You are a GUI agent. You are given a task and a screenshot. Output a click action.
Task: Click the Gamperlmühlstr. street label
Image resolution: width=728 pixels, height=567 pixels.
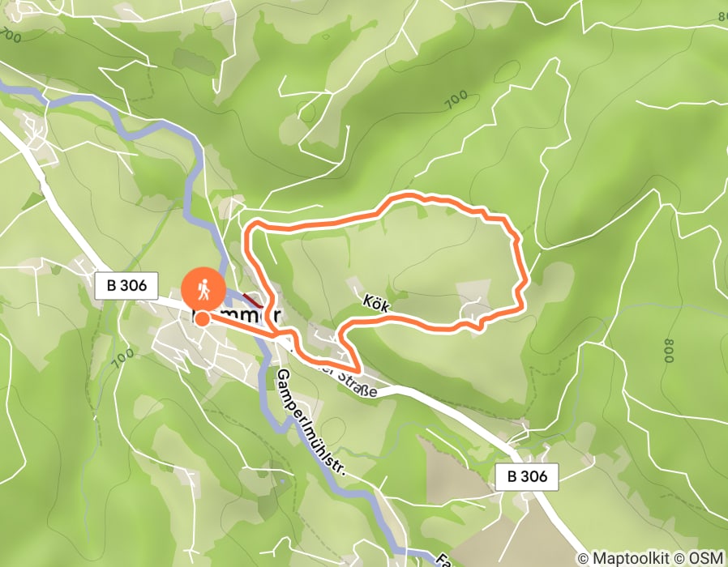click(311, 423)
